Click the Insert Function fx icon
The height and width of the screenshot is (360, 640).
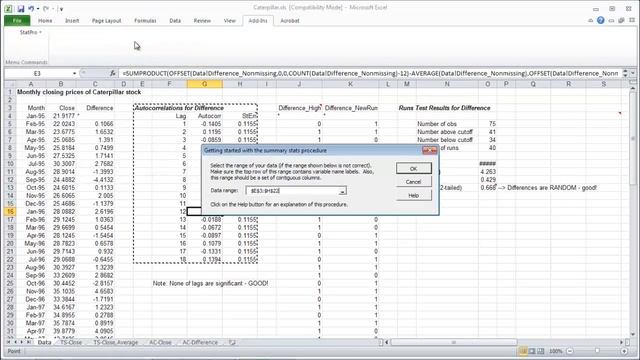tap(113, 73)
